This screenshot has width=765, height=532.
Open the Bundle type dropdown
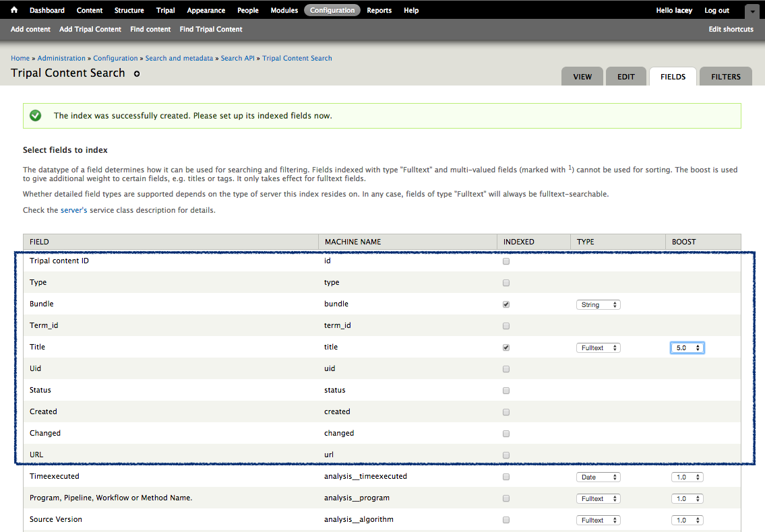[598, 304]
